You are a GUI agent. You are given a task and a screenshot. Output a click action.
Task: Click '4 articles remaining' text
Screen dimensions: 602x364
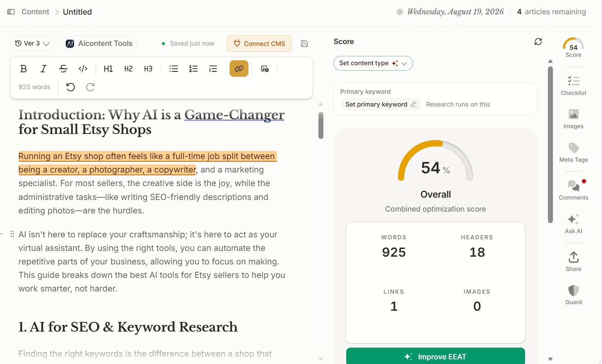(551, 12)
